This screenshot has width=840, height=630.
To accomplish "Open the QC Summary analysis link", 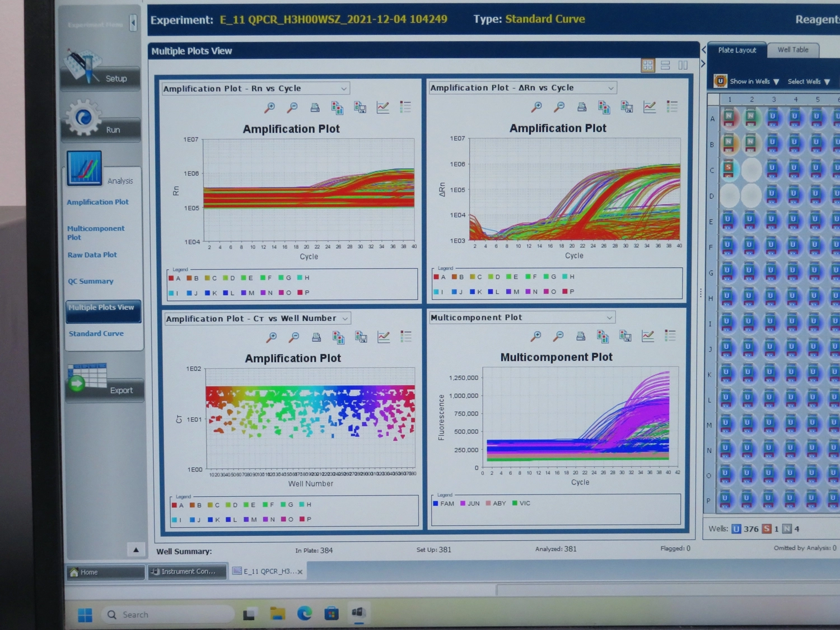I will coord(91,281).
